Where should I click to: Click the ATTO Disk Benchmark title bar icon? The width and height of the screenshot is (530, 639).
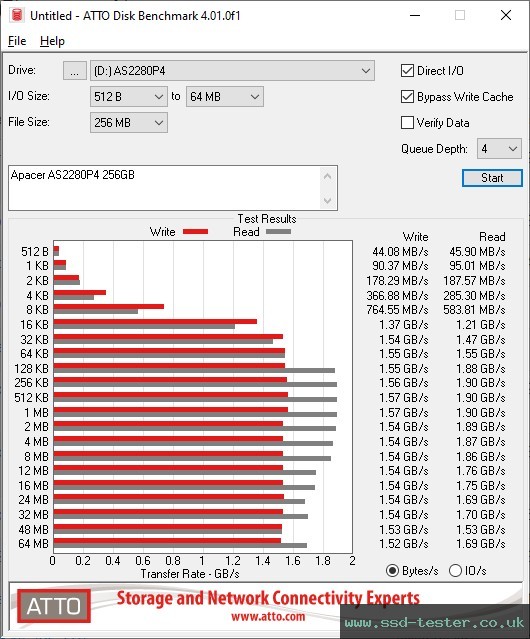[16, 15]
